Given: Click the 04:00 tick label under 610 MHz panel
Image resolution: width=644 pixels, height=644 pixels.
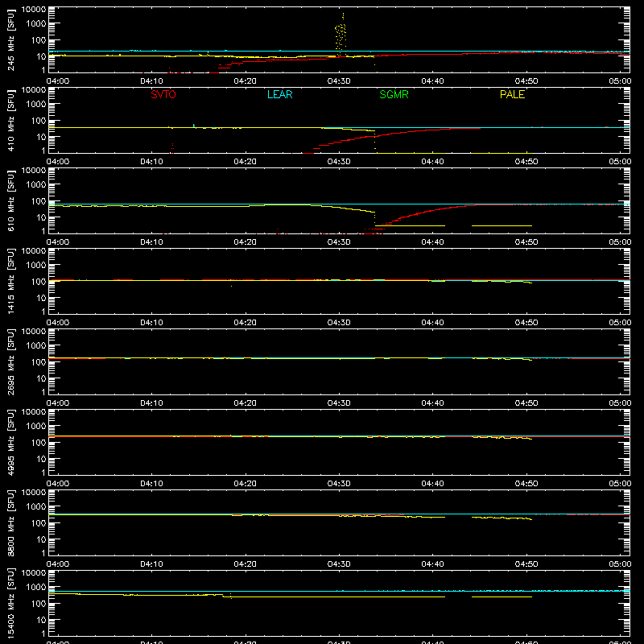Looking at the screenshot, I should pos(58,242).
